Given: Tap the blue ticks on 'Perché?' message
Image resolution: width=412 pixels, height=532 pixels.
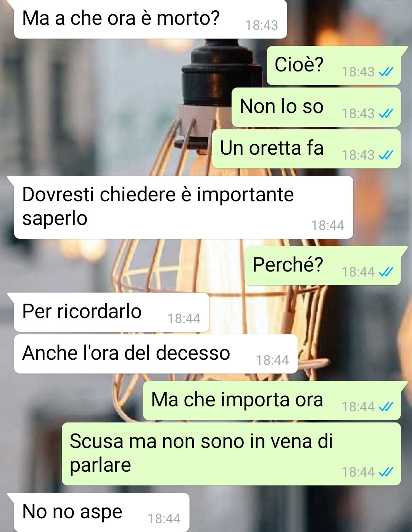Looking at the screenshot, I should click(x=386, y=272).
